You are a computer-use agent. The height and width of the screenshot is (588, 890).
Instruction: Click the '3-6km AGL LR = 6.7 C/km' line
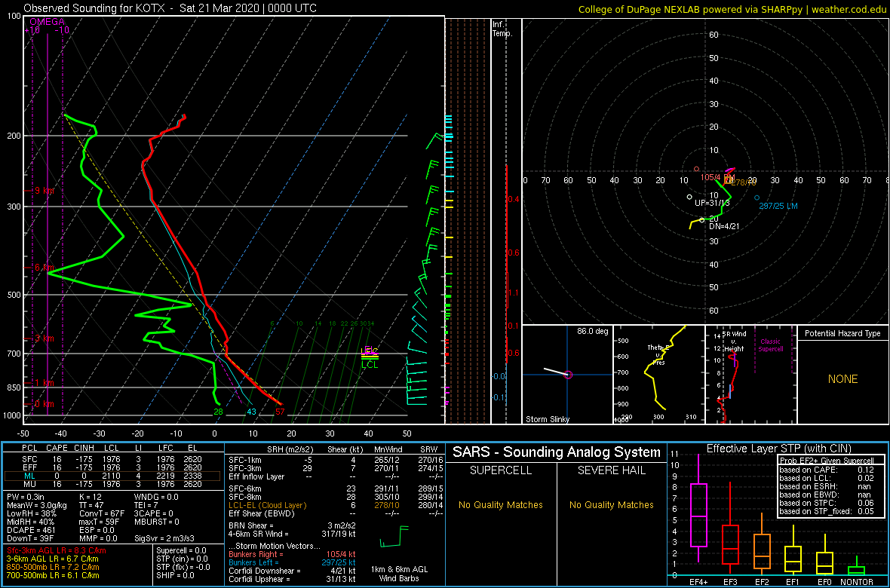(54, 559)
